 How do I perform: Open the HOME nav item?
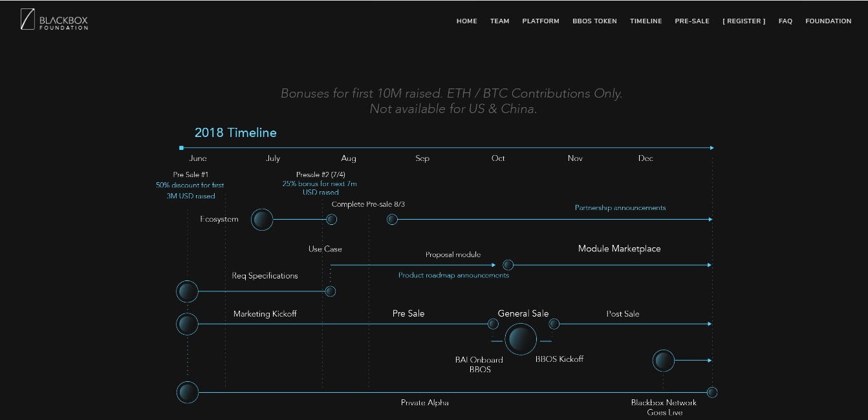(467, 21)
